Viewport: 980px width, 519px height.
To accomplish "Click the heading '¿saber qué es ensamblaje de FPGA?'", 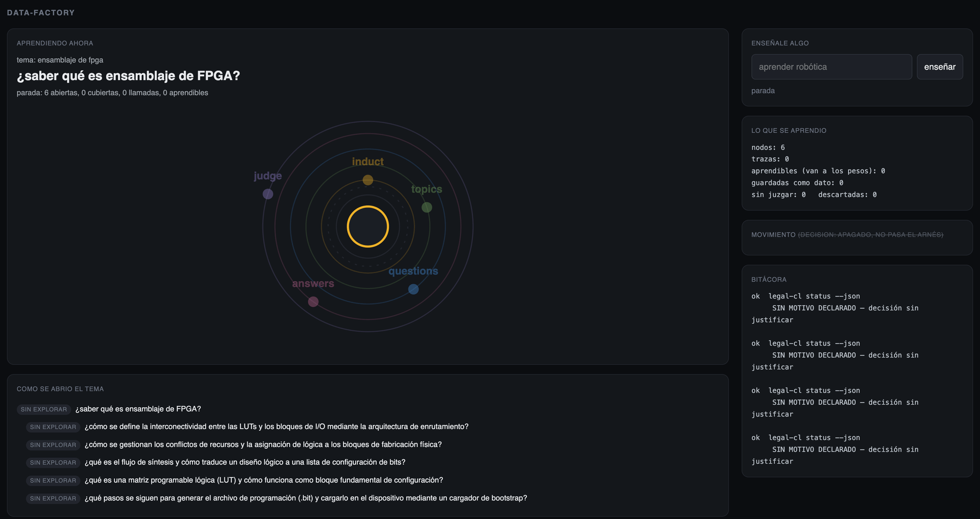I will pos(128,76).
